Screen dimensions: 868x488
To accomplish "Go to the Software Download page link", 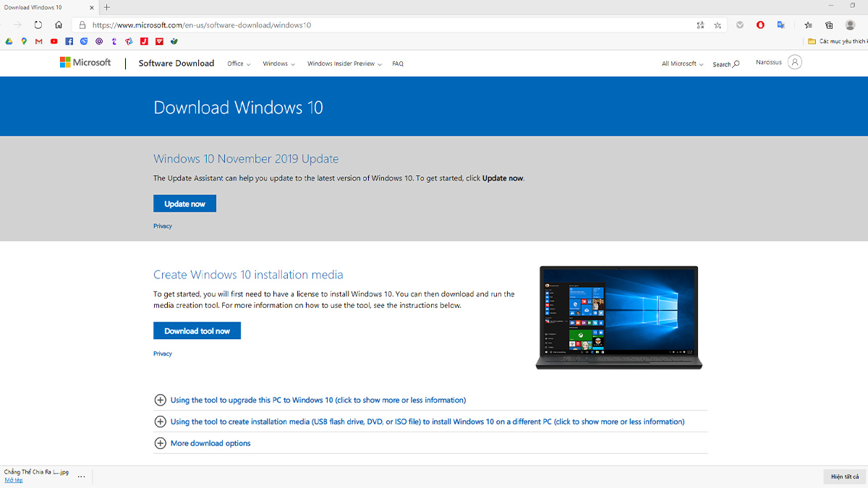I will pyautogui.click(x=176, y=63).
